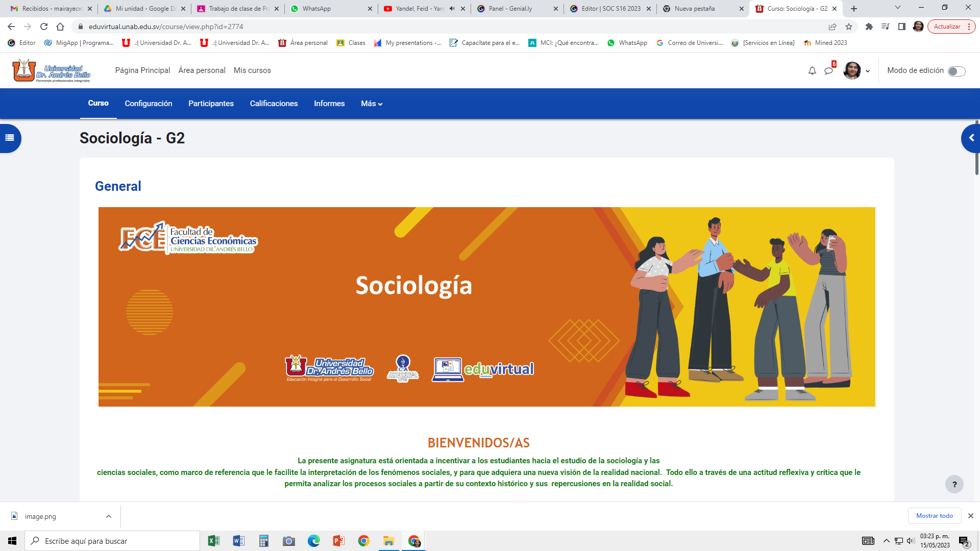The width and height of the screenshot is (980, 551).
Task: Expand the right block drawer arrow
Action: [x=971, y=138]
